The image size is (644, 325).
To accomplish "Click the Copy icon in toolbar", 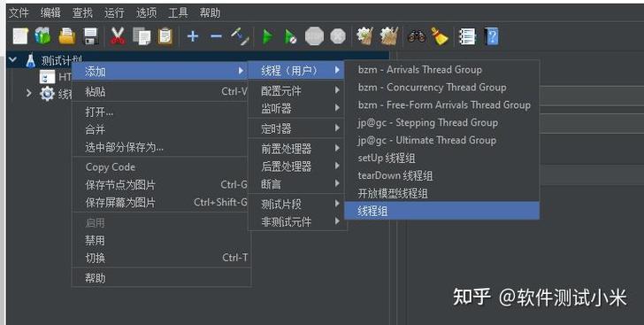I will pos(142,36).
